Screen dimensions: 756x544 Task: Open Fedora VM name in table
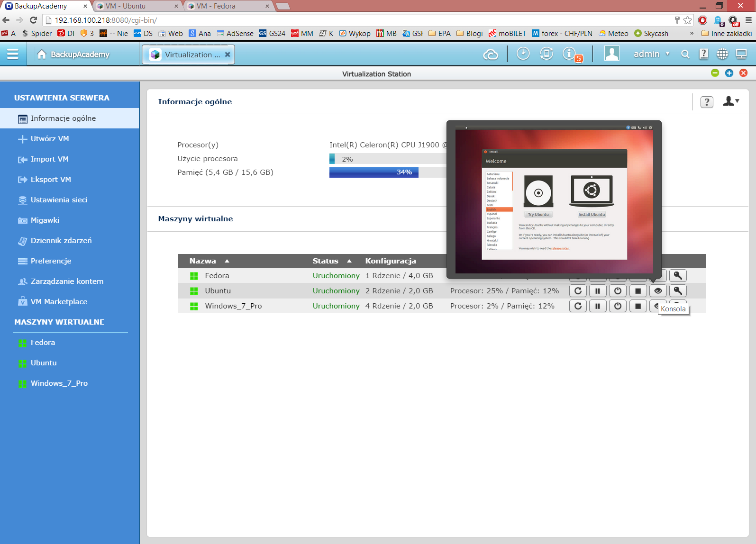(x=217, y=276)
